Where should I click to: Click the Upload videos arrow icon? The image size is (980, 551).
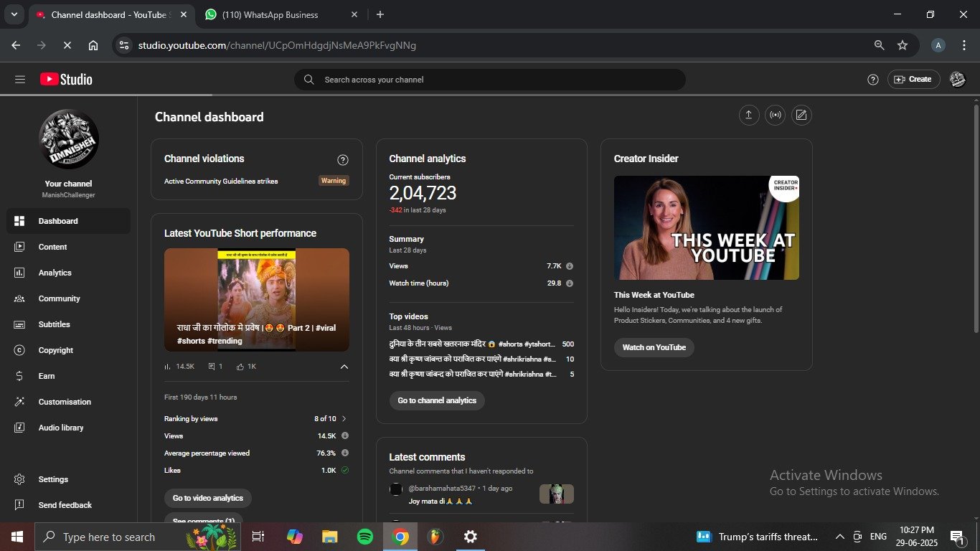point(749,115)
